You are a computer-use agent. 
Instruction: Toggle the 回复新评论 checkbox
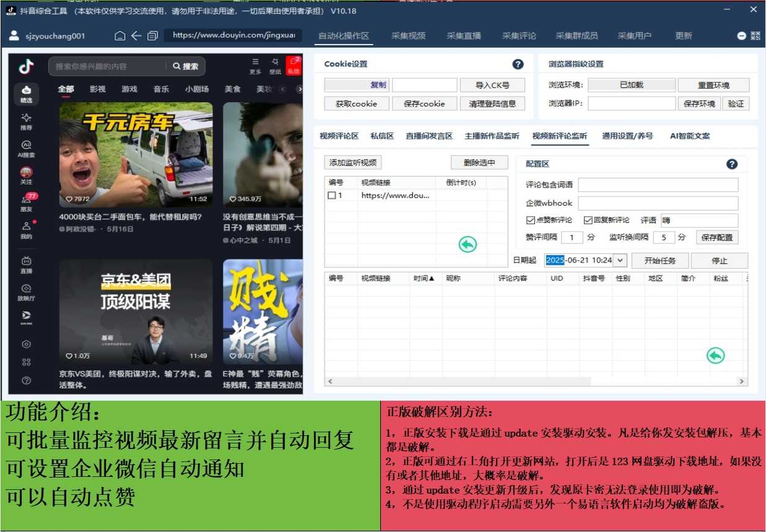point(588,220)
